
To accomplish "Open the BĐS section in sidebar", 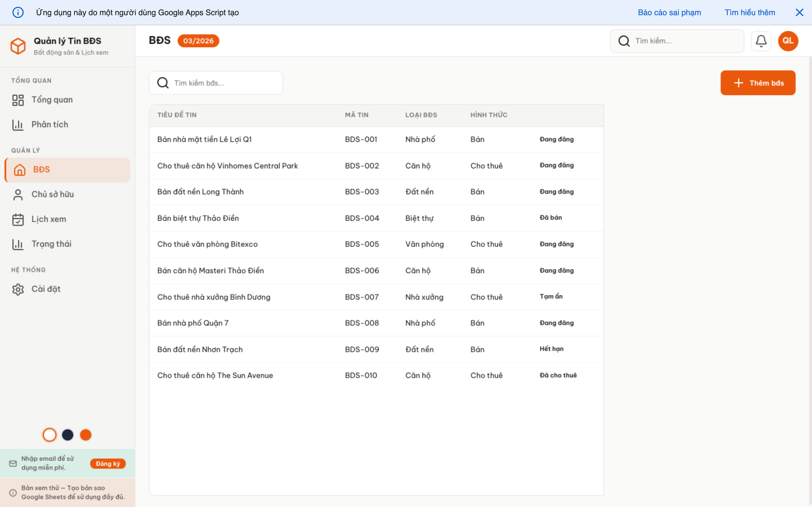I will tap(41, 169).
